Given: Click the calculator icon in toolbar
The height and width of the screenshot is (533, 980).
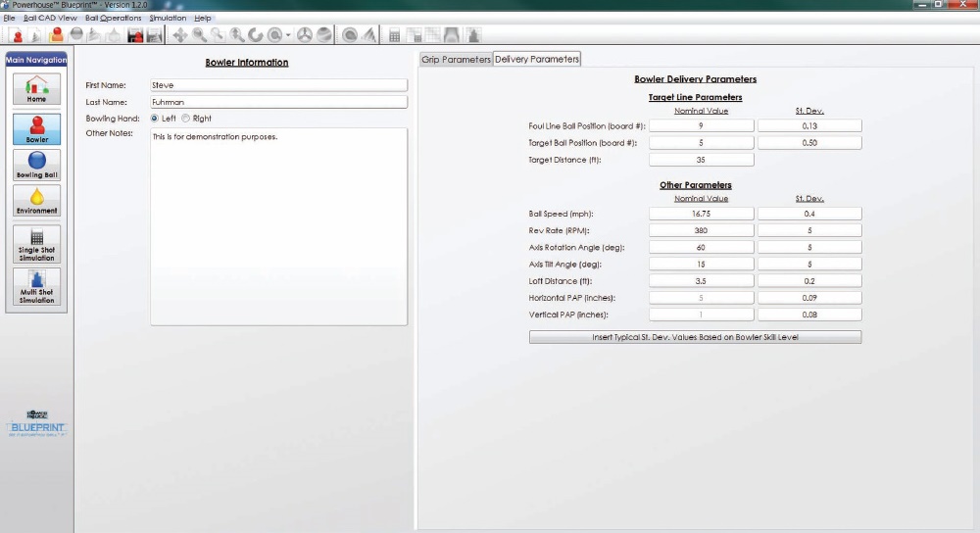Looking at the screenshot, I should 395,35.
